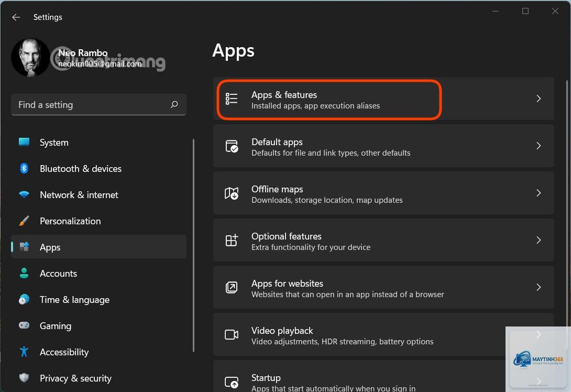Click the Default apps icon
The width and height of the screenshot is (571, 392).
click(232, 146)
